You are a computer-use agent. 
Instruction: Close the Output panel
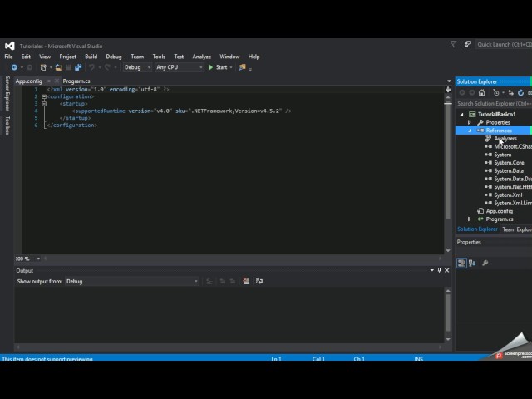tap(447, 270)
